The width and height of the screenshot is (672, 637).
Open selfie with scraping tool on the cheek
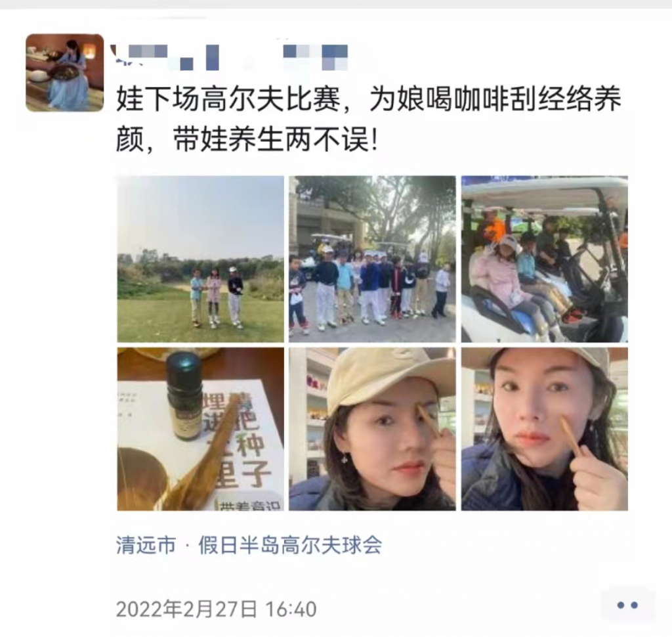545,429
